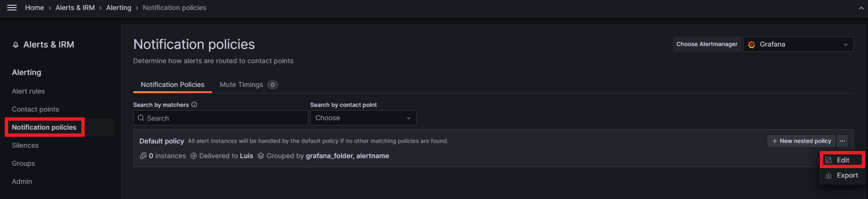868x199 pixels.
Task: Click the layers icon before Grouped by
Action: [261, 156]
